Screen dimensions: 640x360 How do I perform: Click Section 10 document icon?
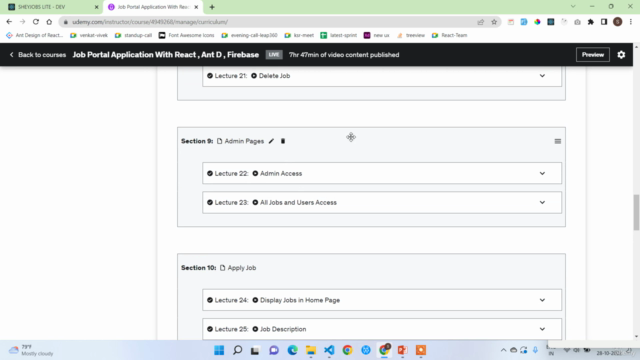click(222, 268)
